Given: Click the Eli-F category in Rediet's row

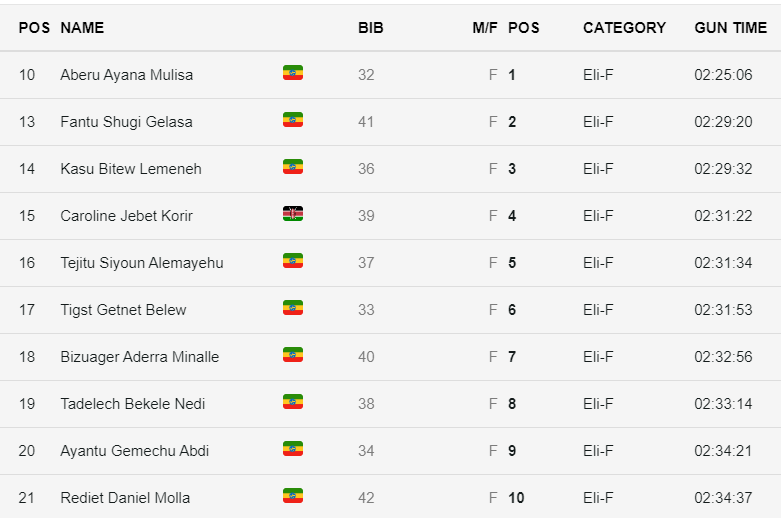Looking at the screenshot, I should (598, 498).
